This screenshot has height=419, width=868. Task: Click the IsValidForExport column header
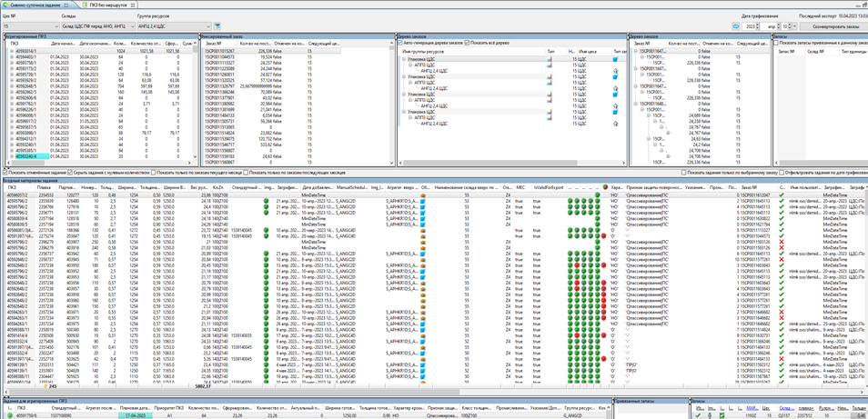[x=548, y=187]
